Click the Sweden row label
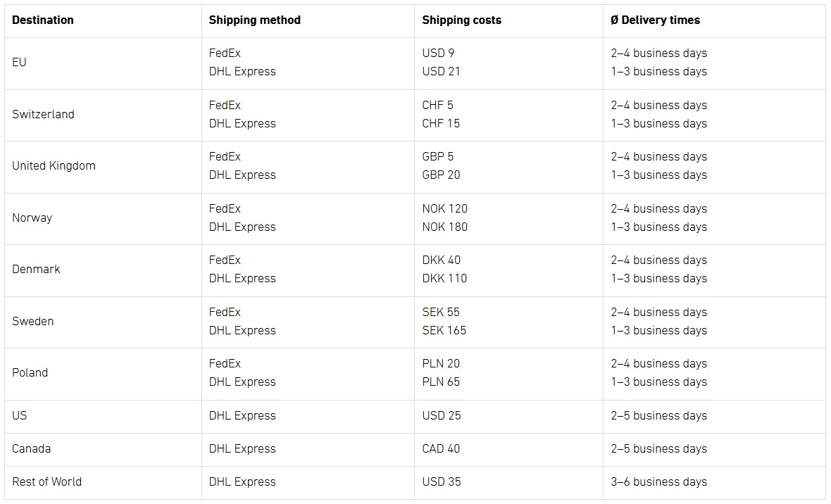This screenshot has width=831, height=504. pos(32,321)
